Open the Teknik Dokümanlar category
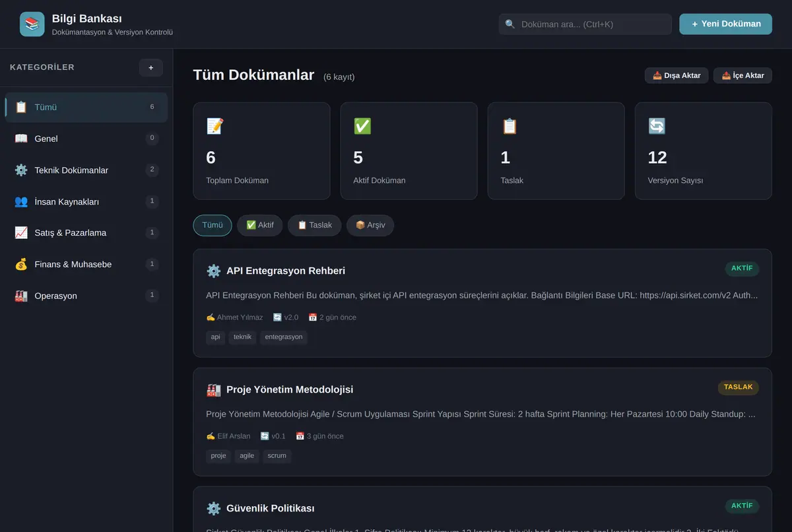 pos(86,170)
